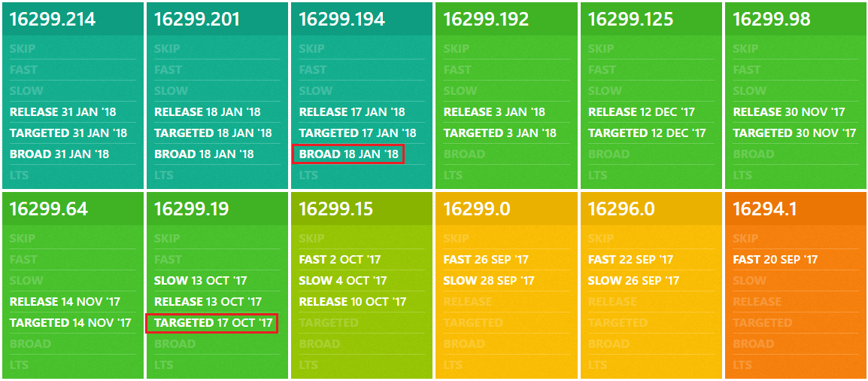Click RELEASE 12 DEC '17 in 16299.125

(647, 112)
